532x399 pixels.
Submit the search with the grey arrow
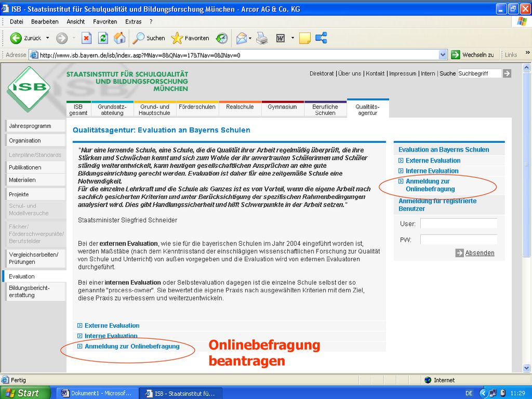click(x=507, y=73)
